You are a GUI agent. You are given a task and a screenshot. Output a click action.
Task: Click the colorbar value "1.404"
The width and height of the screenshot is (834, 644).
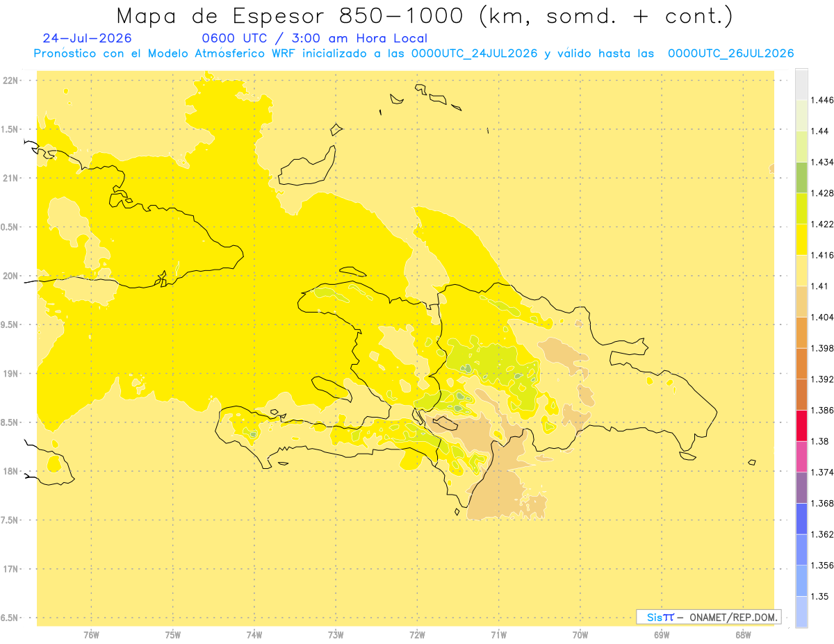pos(822,317)
